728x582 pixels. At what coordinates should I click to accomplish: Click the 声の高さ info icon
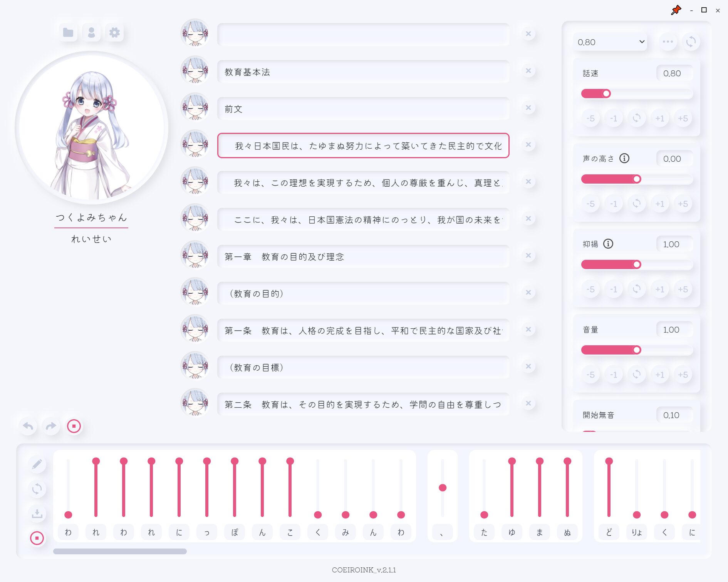click(624, 158)
